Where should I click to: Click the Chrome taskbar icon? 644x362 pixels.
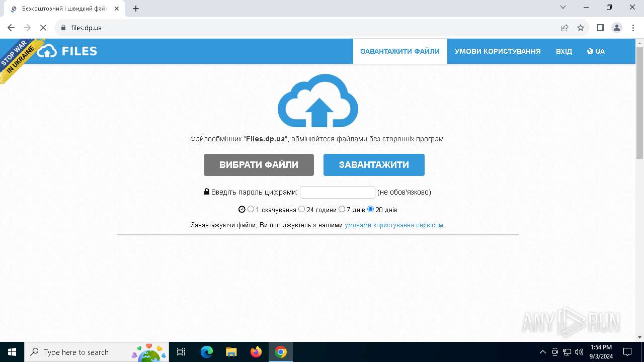(x=281, y=352)
